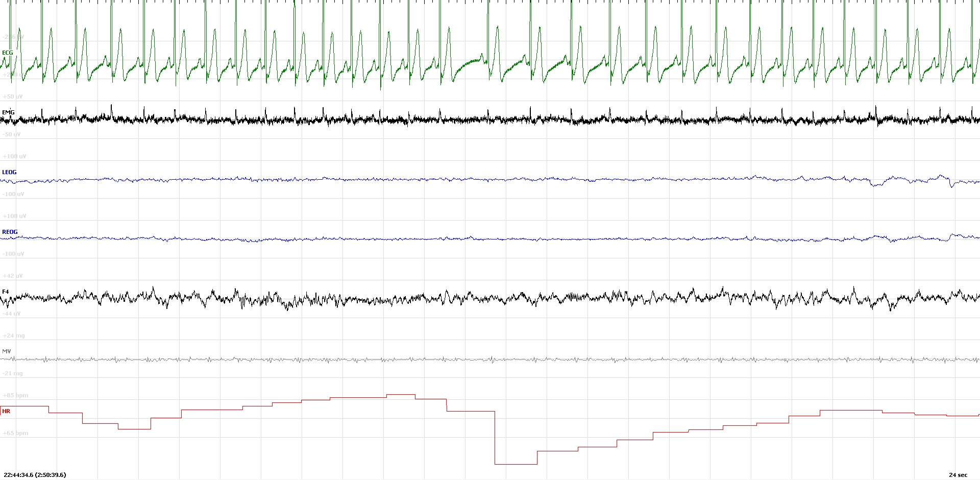Click the -50 uV EMG scale value
This screenshot has width=980, height=480.
click(12, 134)
